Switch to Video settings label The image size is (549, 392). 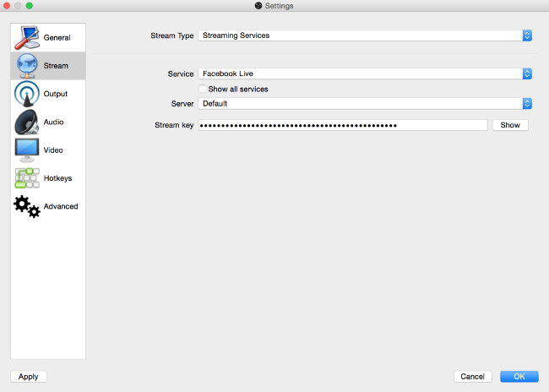[x=53, y=150]
